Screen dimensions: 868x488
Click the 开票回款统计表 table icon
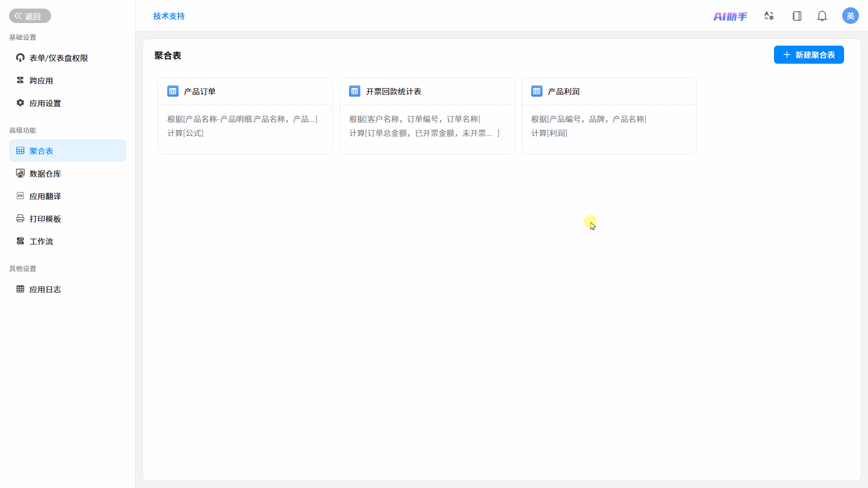tap(354, 91)
